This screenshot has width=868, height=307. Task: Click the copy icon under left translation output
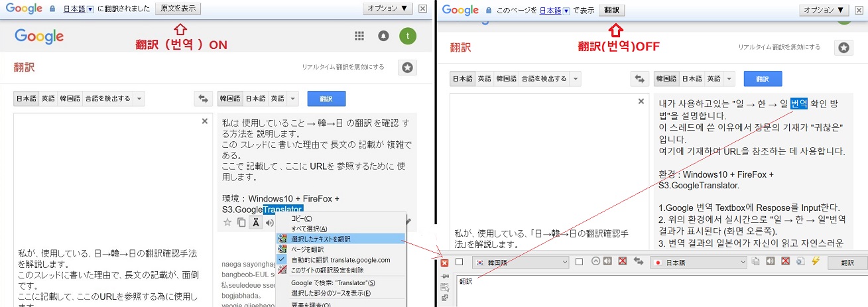pos(241,222)
